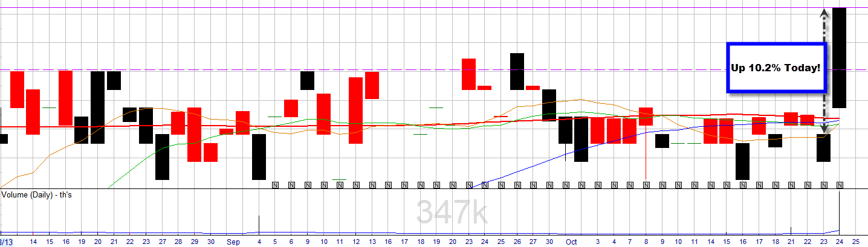
Task: Open the news marker for Oct 14
Action: click(x=711, y=185)
